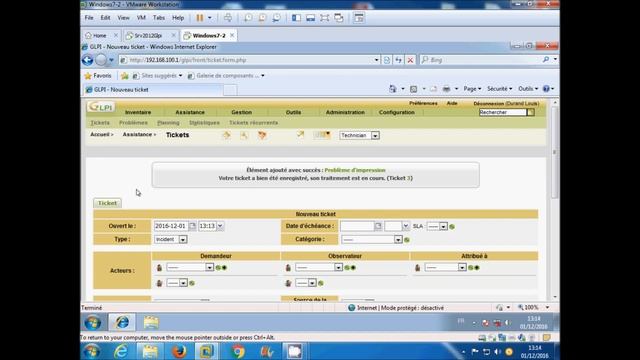Screen dimensions: 640x360
Task: Open the Configuration menu
Action: (397, 112)
